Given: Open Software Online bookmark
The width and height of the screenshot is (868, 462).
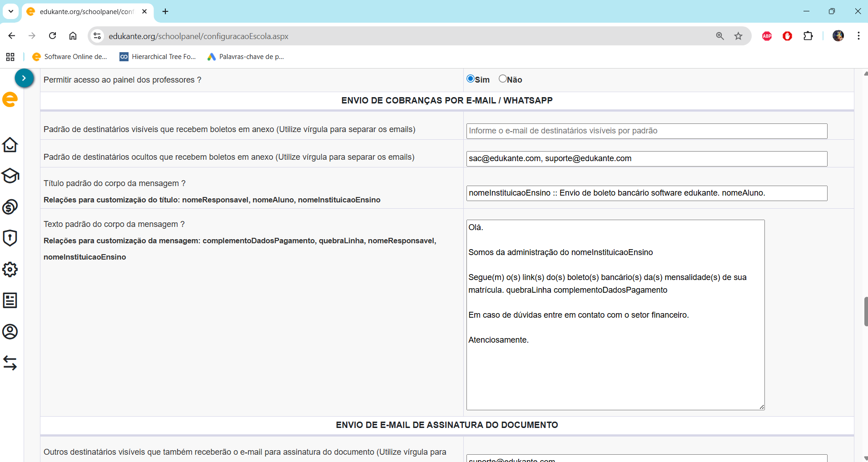Looking at the screenshot, I should coord(70,57).
